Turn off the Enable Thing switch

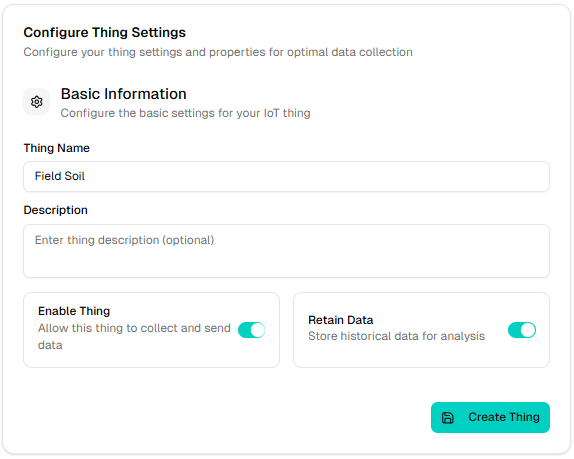[x=251, y=330]
